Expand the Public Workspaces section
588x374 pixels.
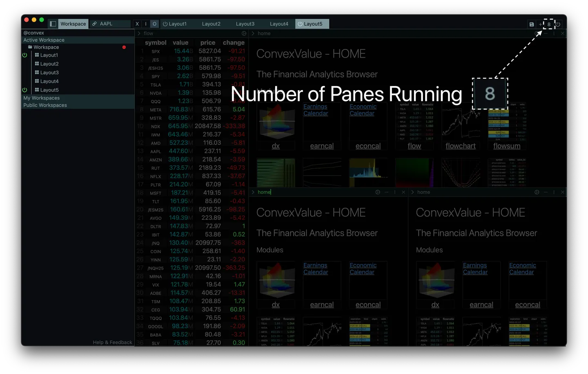[x=78, y=105]
